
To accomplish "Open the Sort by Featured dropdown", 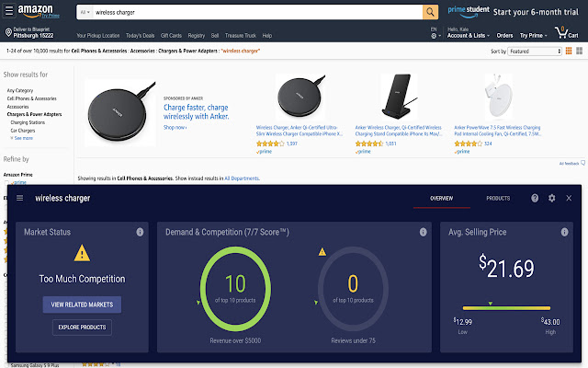I will click(x=531, y=52).
